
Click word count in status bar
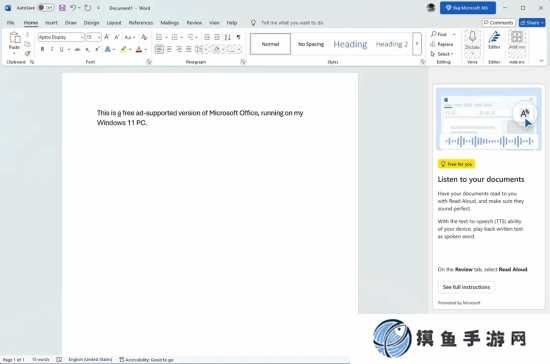pos(41,360)
